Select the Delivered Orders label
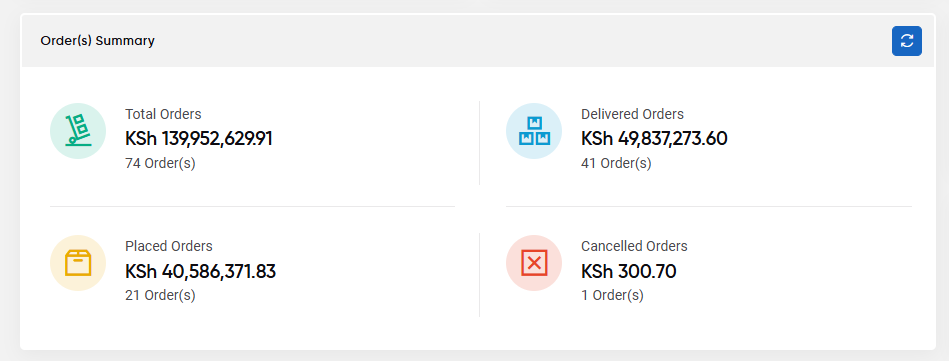 pos(632,114)
